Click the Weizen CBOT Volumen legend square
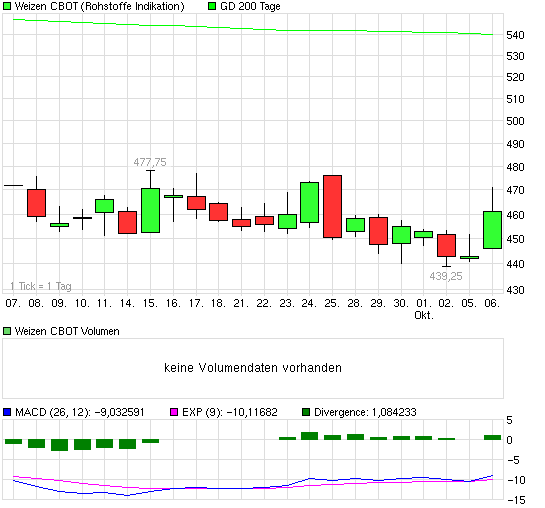545x508 pixels. point(7,331)
